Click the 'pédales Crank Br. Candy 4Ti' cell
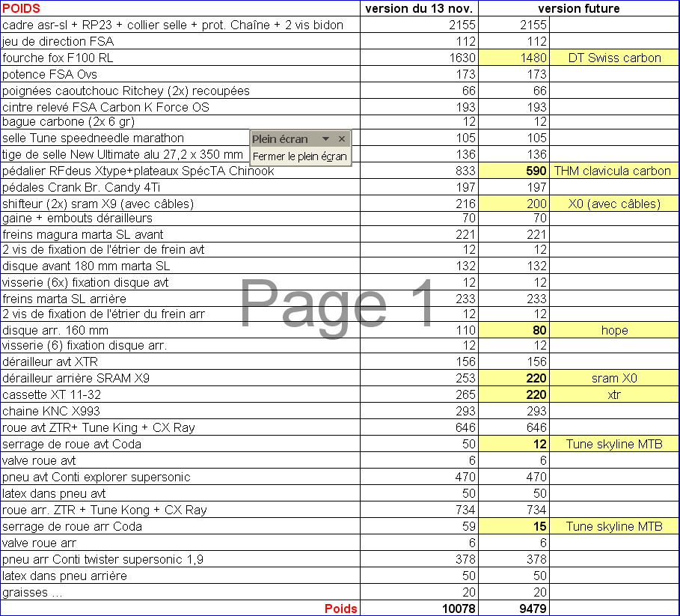 click(180, 187)
